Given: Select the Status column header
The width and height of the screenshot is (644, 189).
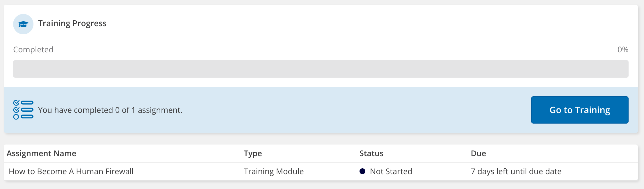Looking at the screenshot, I should pos(371,154).
